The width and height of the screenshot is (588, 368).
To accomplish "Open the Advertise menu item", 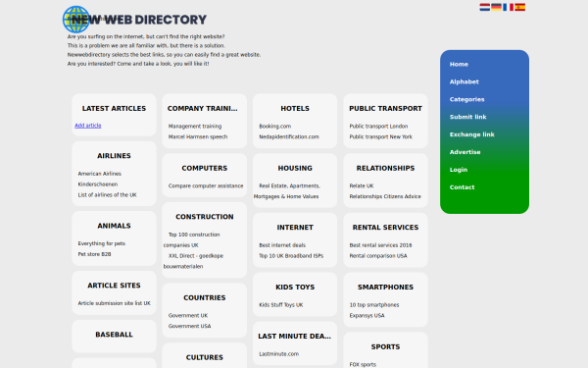I will [x=465, y=152].
